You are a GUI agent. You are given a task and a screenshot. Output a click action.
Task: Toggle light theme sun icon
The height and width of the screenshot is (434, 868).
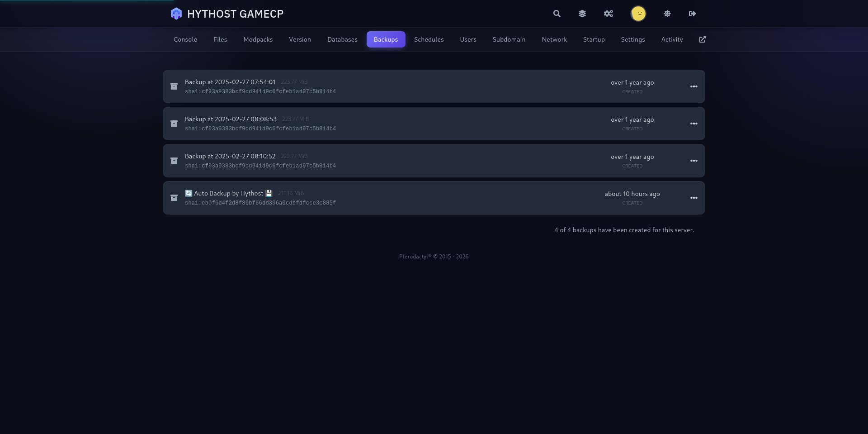667,14
